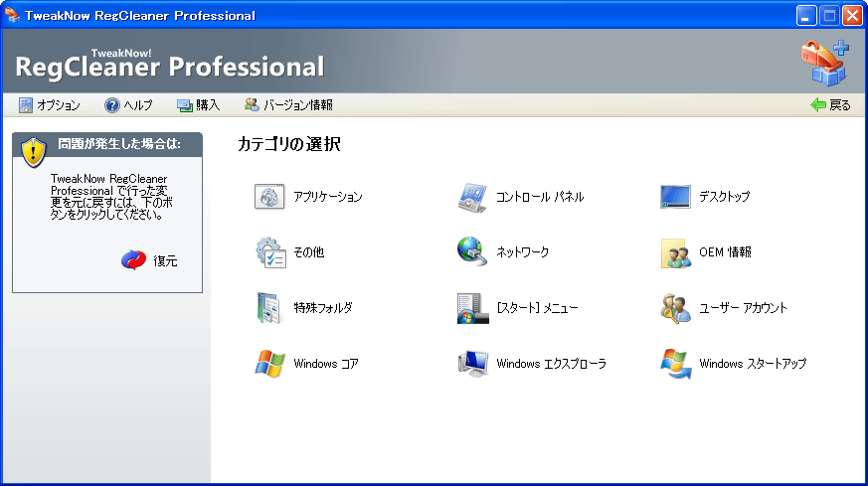The height and width of the screenshot is (486, 868).
Task: Open the ネットワーク globe icon
Action: 472,251
